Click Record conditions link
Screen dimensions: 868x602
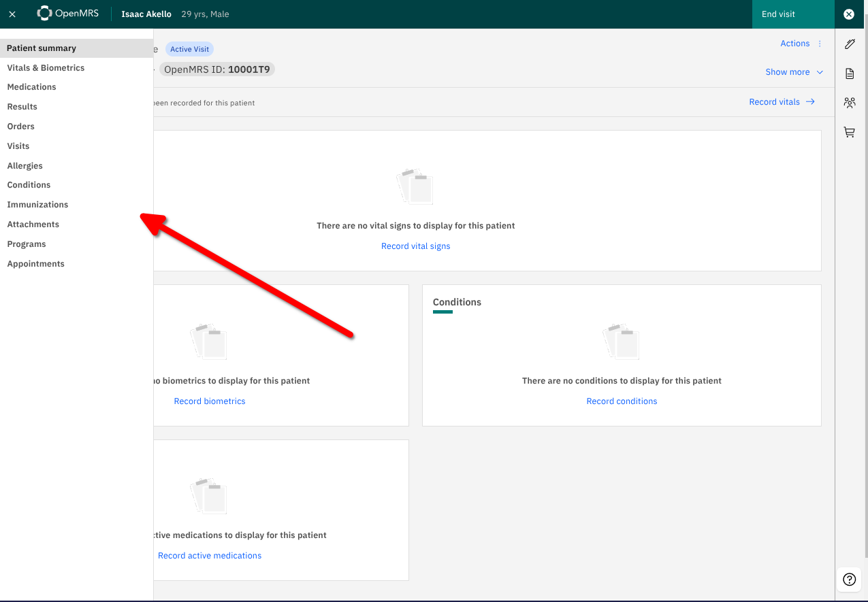coord(622,401)
